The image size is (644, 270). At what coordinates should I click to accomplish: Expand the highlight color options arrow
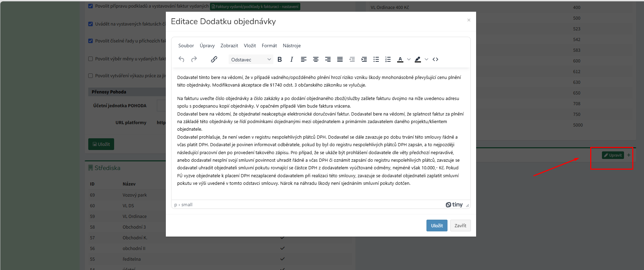point(426,59)
